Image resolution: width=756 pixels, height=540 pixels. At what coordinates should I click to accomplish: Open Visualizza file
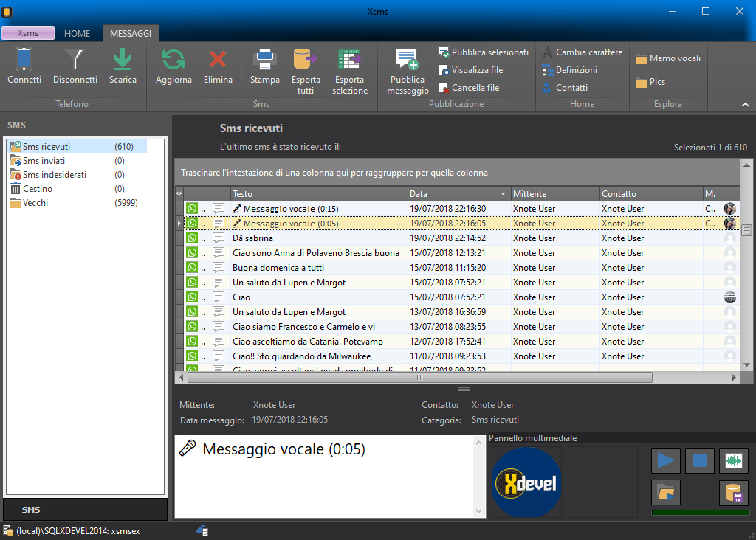click(x=471, y=70)
